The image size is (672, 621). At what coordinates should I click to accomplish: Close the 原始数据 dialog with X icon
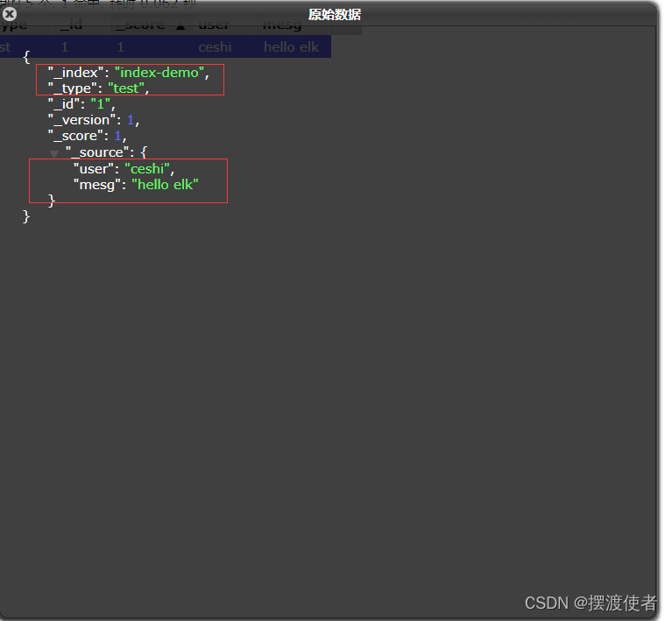click(x=9, y=14)
